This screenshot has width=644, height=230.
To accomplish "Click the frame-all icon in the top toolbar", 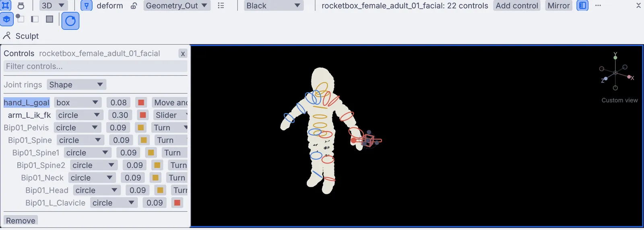I will pyautogui.click(x=6, y=5).
